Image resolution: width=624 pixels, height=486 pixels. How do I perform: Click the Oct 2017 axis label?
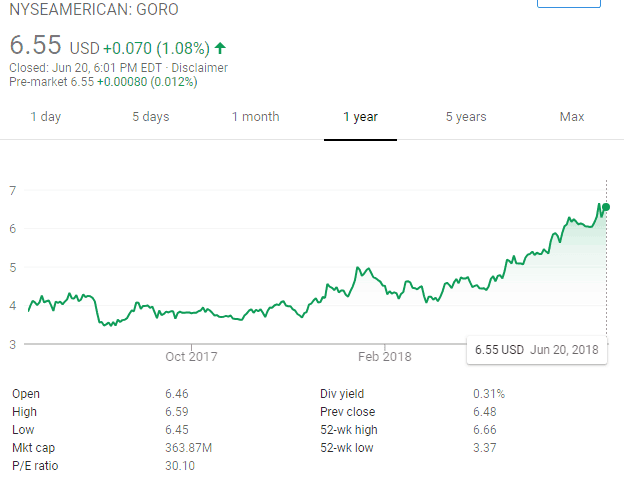pyautogui.click(x=190, y=356)
